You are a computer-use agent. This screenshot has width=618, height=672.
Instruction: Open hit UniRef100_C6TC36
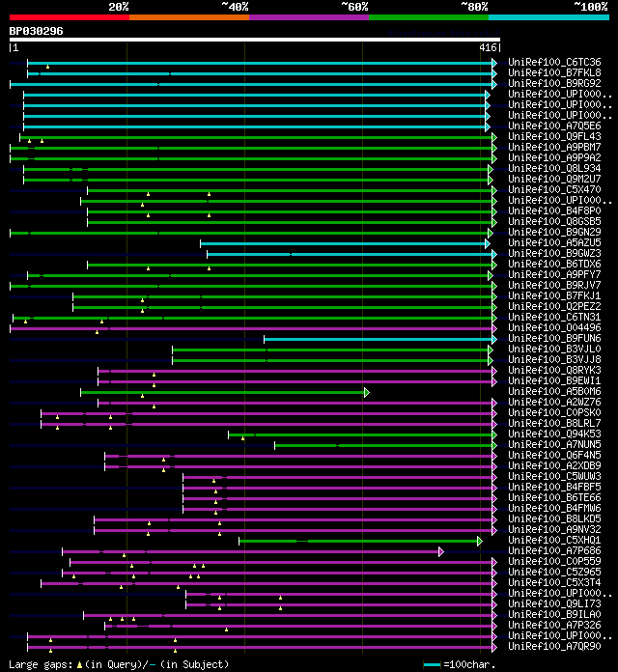click(554, 62)
